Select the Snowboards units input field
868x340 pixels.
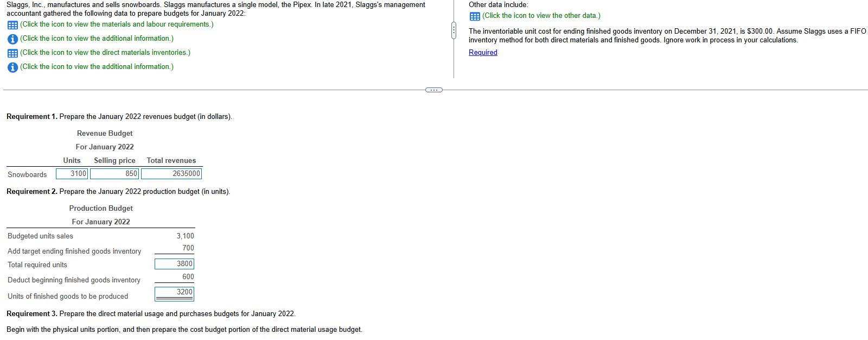[x=72, y=174]
